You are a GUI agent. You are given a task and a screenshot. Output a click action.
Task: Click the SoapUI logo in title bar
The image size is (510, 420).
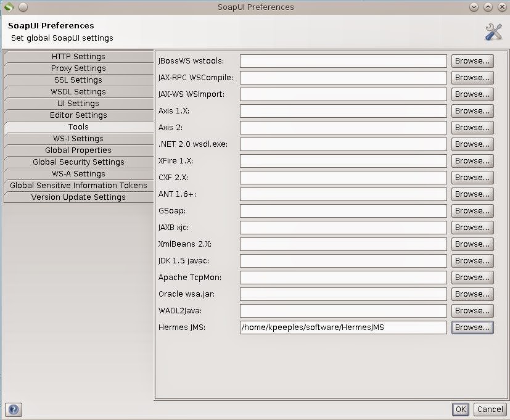coord(9,7)
